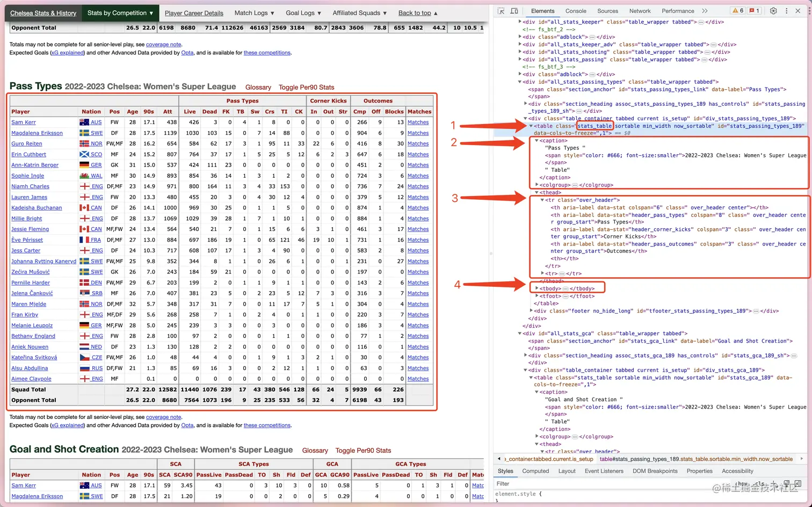Click the Germany flag in Ann-Katrin Berger's row
Image resolution: width=812 pixels, height=507 pixels.
[84, 165]
